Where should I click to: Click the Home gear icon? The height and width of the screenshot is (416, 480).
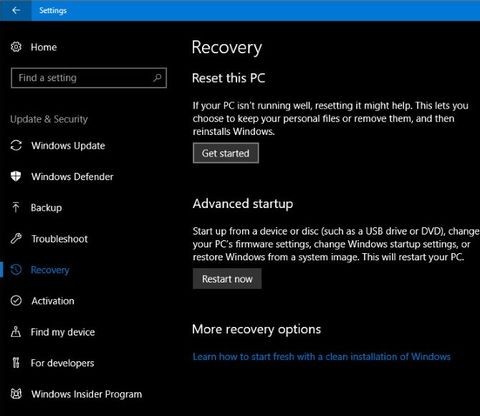pos(16,47)
